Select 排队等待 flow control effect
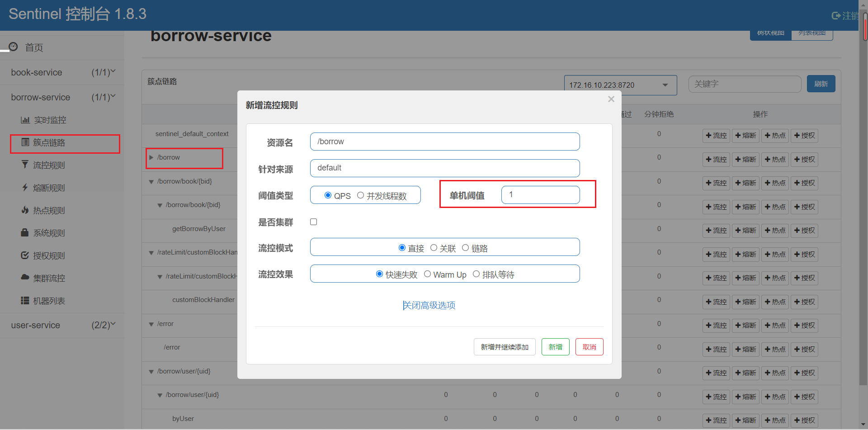Screen dimensions: 868x430 [476, 274]
